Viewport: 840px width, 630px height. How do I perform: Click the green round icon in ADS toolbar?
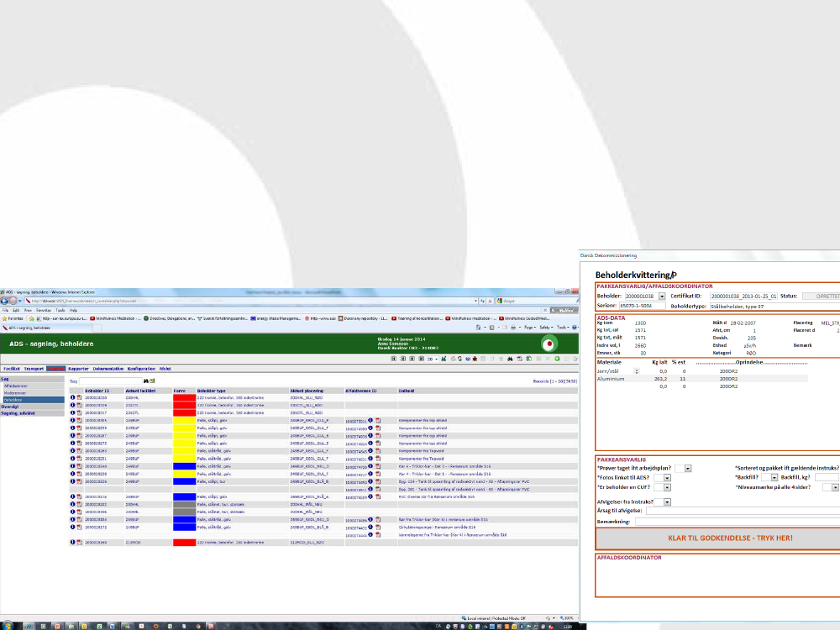tap(557, 359)
